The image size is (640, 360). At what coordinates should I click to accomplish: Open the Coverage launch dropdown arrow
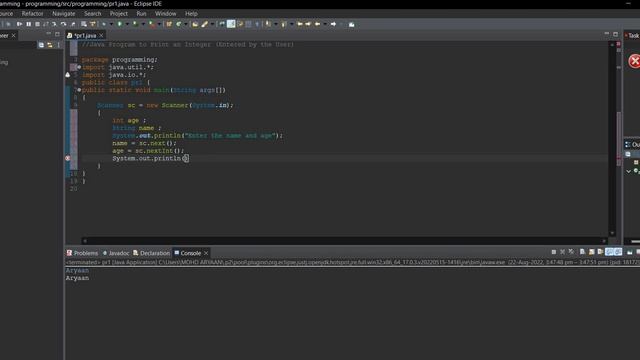143,24
